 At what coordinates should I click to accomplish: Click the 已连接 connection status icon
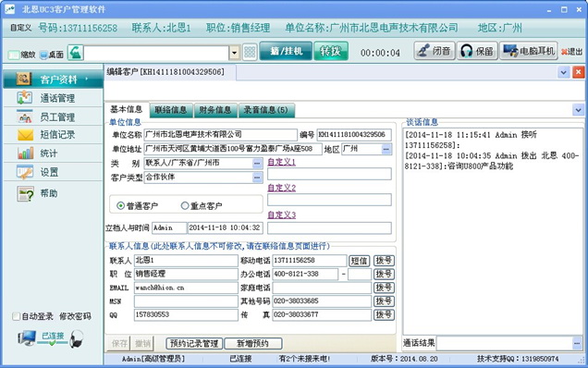53,337
